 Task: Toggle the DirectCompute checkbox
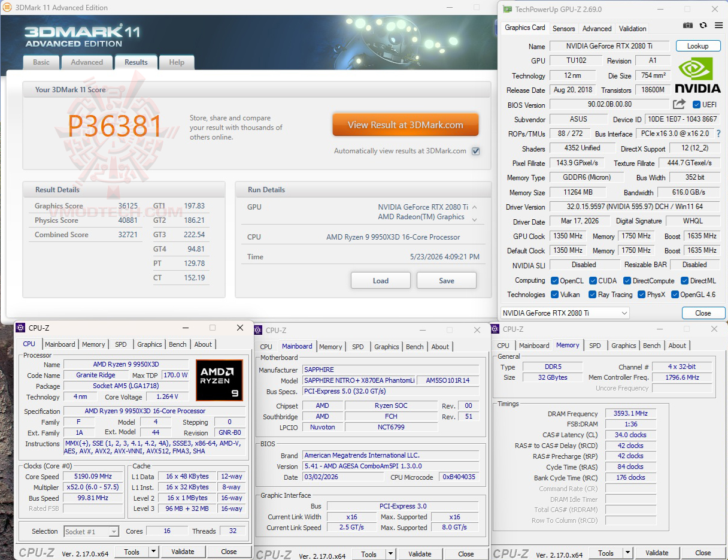[x=627, y=280]
